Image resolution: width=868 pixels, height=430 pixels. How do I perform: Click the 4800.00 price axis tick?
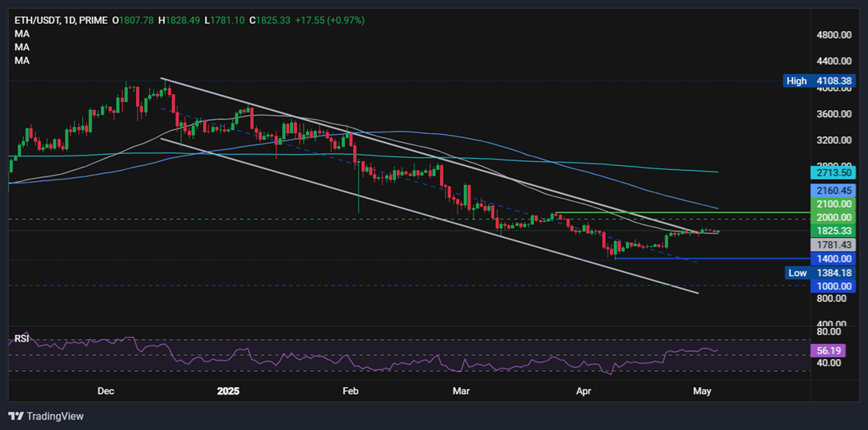pos(833,35)
